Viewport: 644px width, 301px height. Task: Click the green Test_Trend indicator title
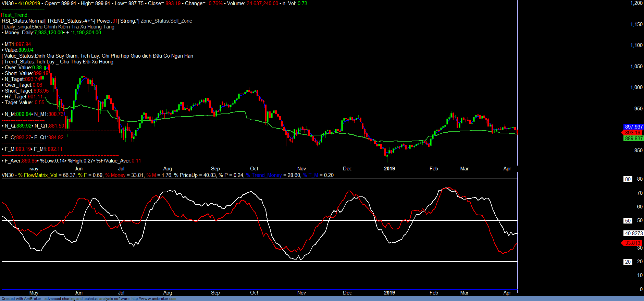point(15,15)
